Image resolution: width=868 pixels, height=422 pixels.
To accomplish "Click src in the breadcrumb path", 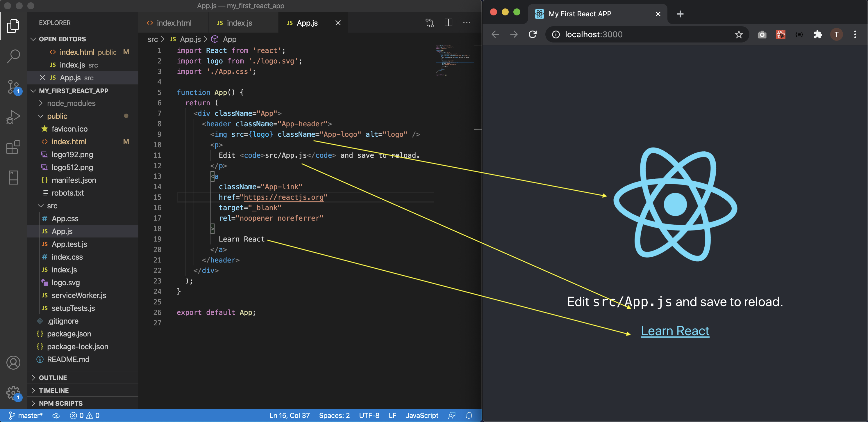I will (x=153, y=40).
